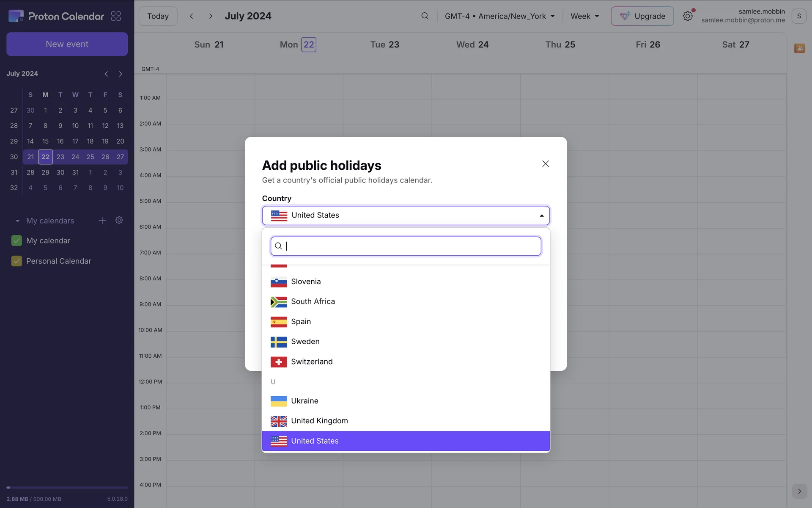812x508 pixels.
Task: Click the search magnifier icon in toolbar
Action: click(x=425, y=16)
